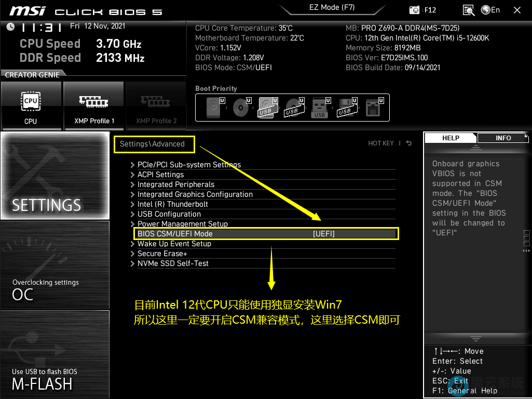Enable XMP Profile 2

pos(156,105)
